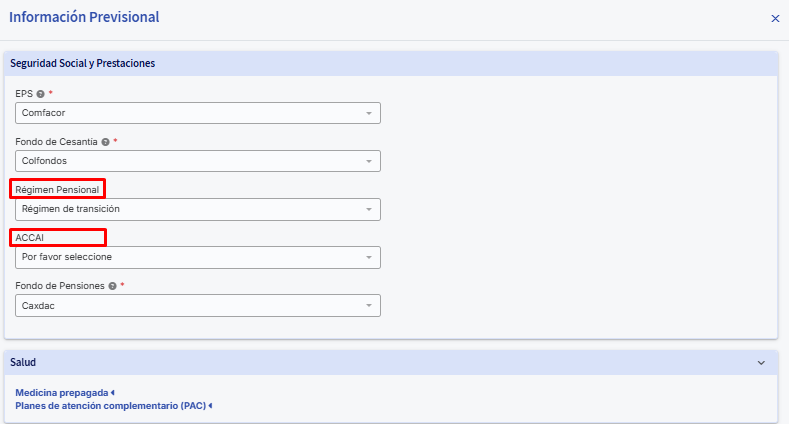Viewport: 789px width, 424px height.
Task: Click the Régimen Pensional field label
Action: (x=57, y=190)
